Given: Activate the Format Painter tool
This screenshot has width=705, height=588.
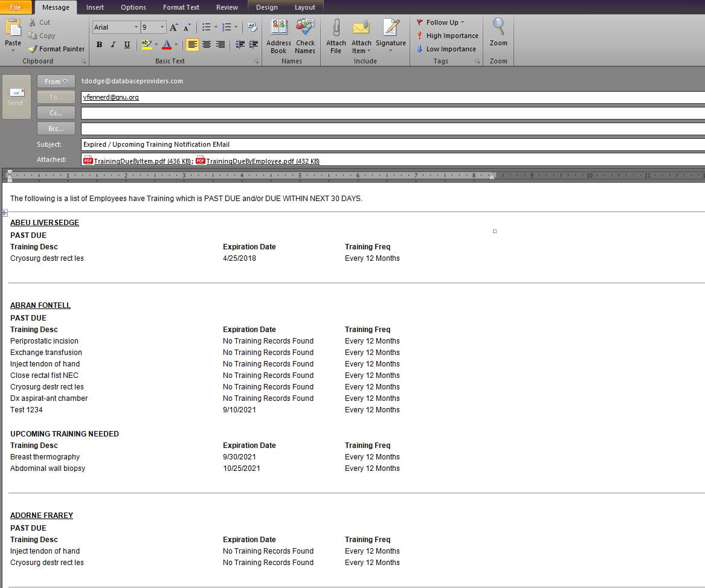Looking at the screenshot, I should 56,49.
